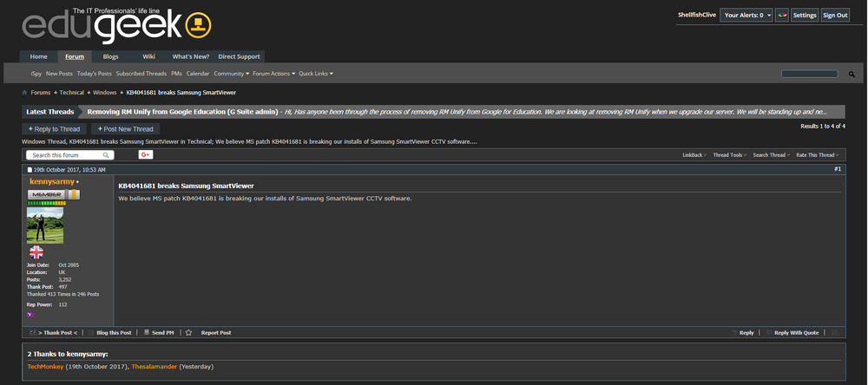
Task: Open the Search Thread dropdown
Action: (x=771, y=155)
